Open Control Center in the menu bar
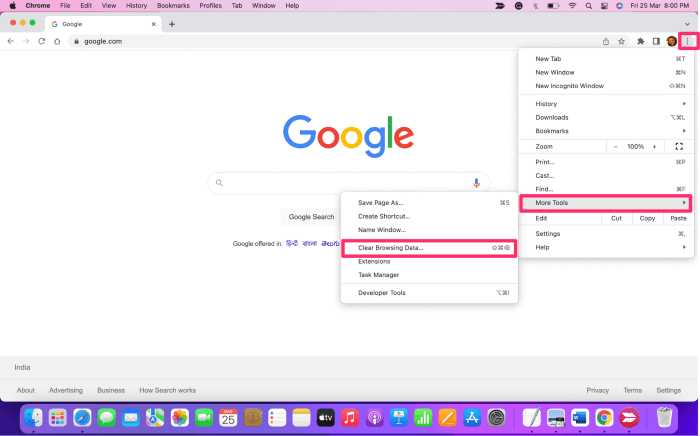This screenshot has width=700, height=436. (604, 6)
